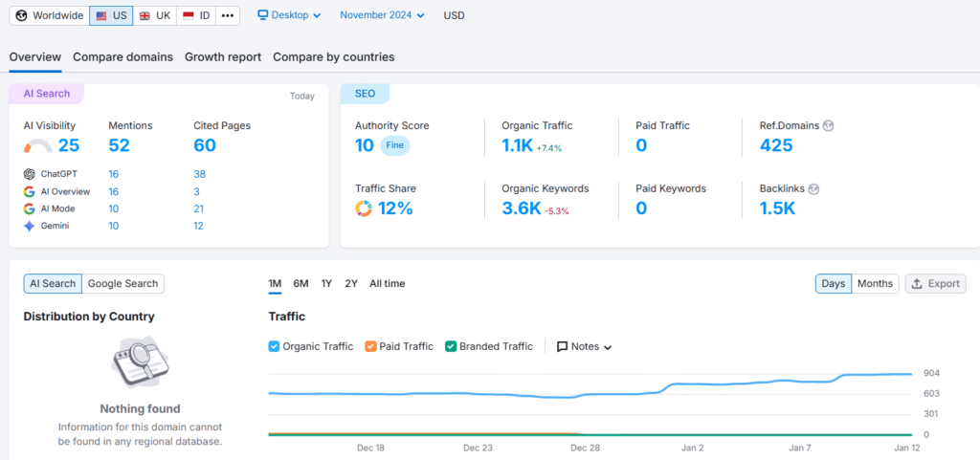Click the Traffic Share donut chart icon

click(x=364, y=208)
